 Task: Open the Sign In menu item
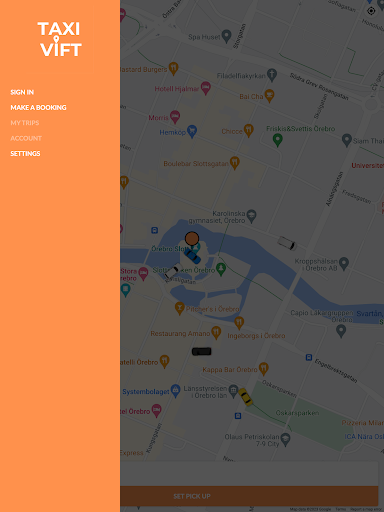point(22,92)
